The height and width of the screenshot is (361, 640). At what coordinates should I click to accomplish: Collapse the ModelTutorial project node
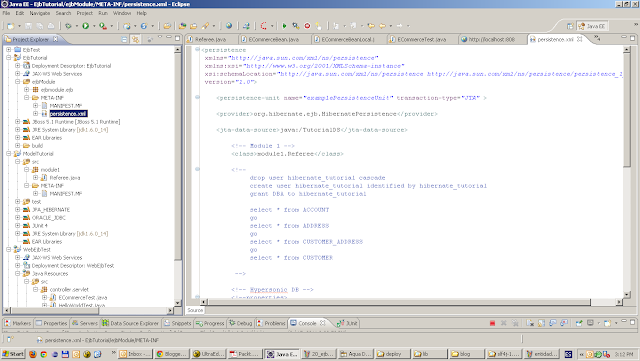point(9,154)
